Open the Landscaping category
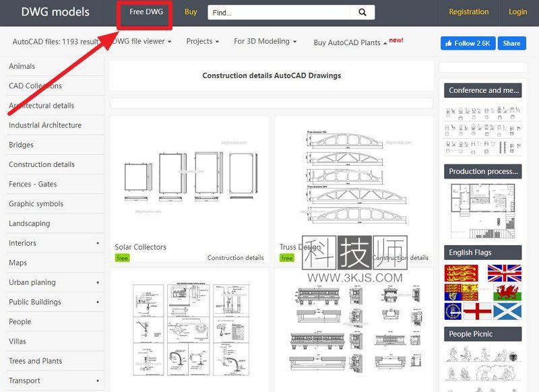The image size is (539, 392). pos(29,224)
